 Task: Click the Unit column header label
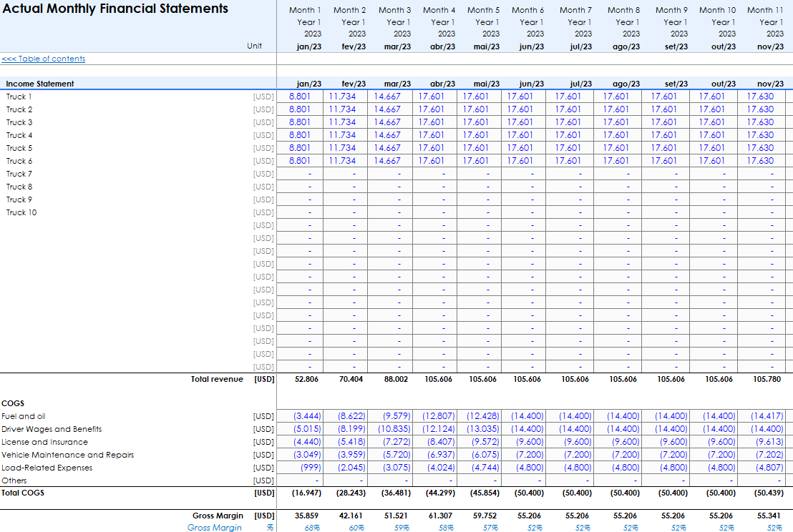(255, 46)
